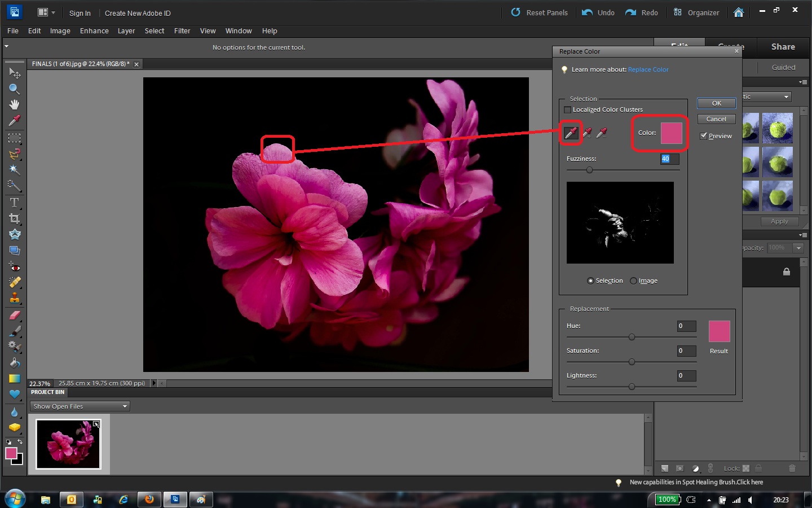Viewport: 812px width, 508px height.
Task: Click the Subtract from Sample eyedropper
Action: pos(602,133)
